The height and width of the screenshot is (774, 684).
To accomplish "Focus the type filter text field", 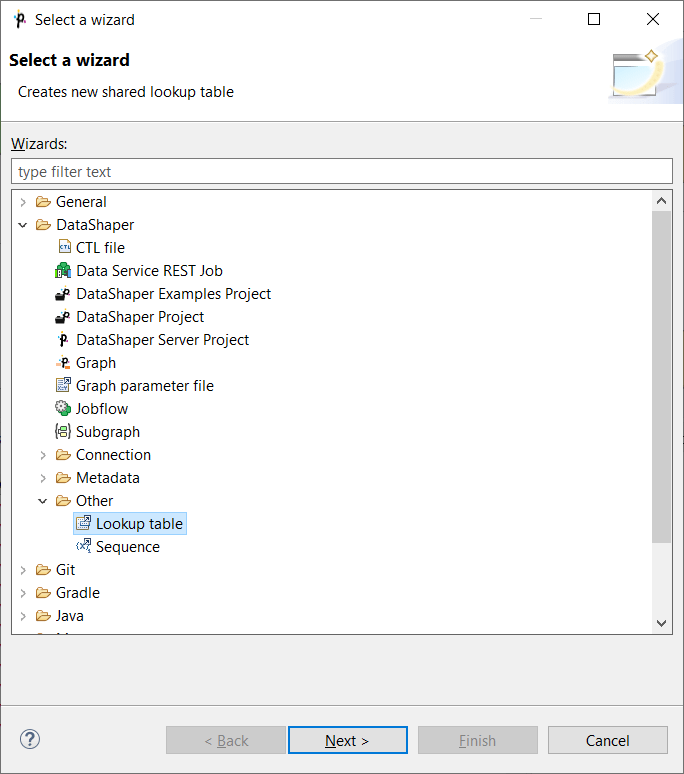I will coord(342,171).
